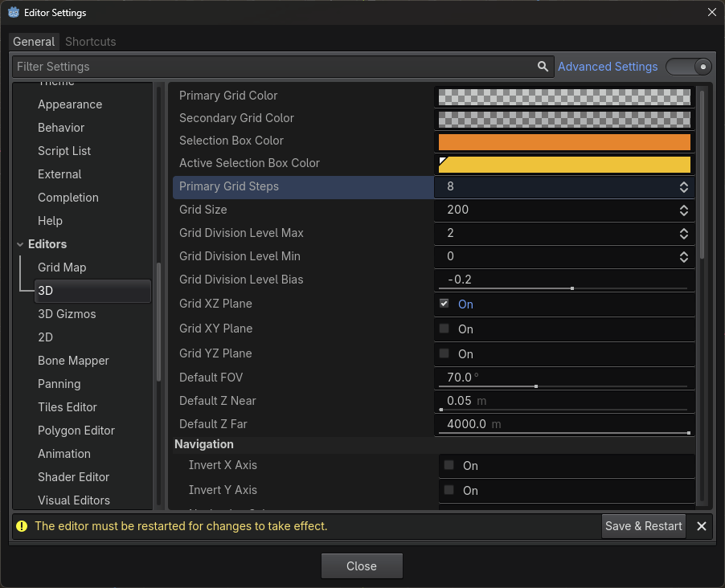Click the yellow warning icon in restart notice
This screenshot has width=725, height=588.
point(23,526)
